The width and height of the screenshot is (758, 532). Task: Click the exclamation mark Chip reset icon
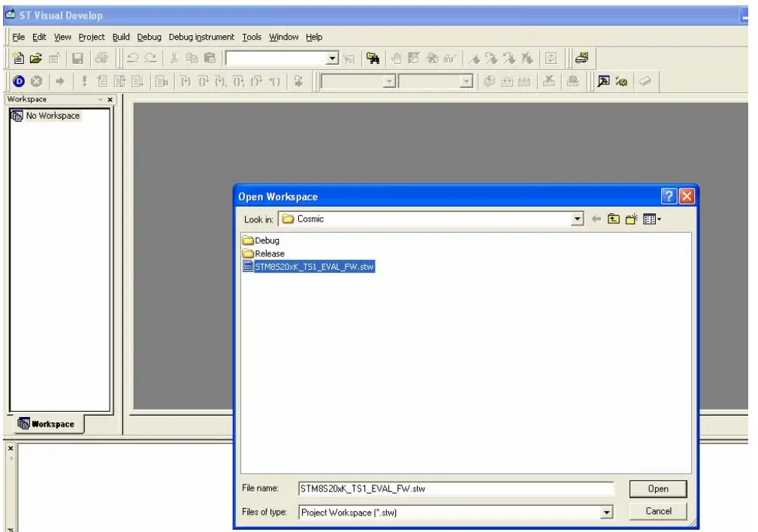click(x=85, y=81)
